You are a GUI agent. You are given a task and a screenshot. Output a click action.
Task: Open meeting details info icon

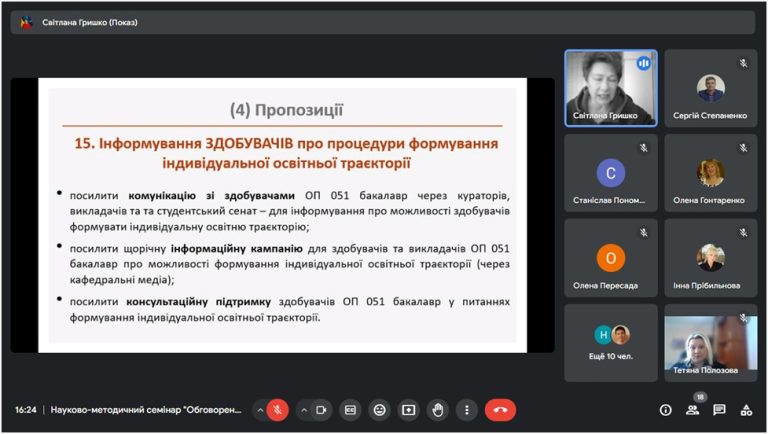[666, 410]
